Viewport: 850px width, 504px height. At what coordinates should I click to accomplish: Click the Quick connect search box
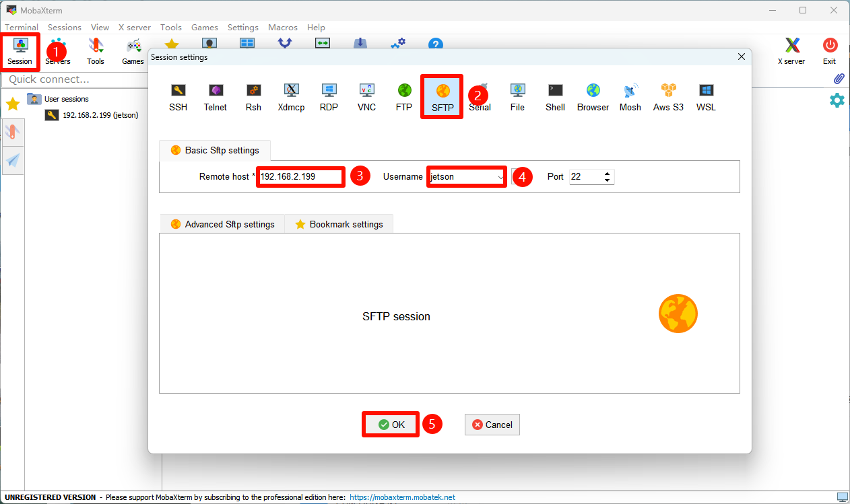point(74,79)
